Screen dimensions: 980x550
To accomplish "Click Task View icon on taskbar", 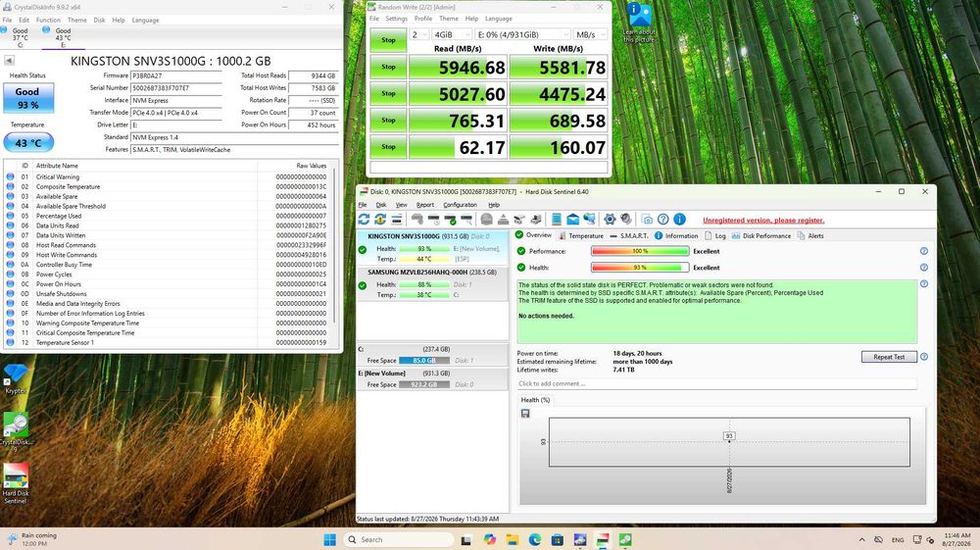I will [x=466, y=539].
